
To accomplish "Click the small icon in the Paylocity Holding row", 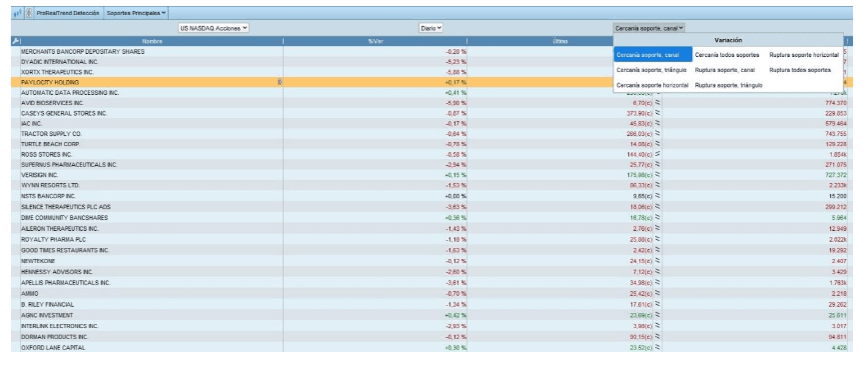I will (x=280, y=82).
